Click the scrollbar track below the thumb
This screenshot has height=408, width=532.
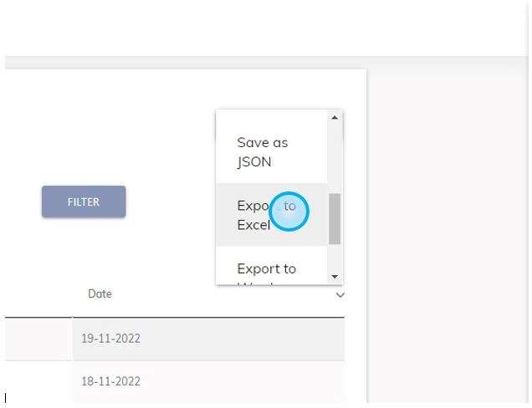point(335,258)
